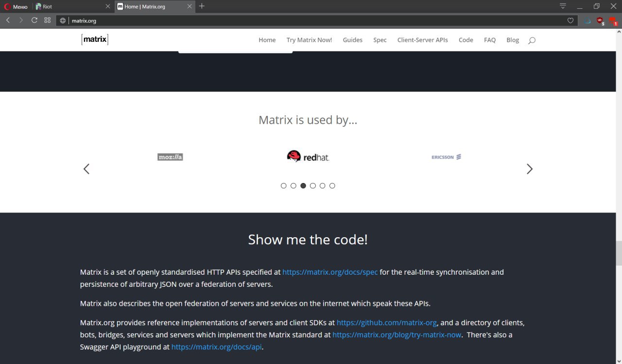
Task: Click the "Matrix is used by..." heading
Action: point(308,120)
